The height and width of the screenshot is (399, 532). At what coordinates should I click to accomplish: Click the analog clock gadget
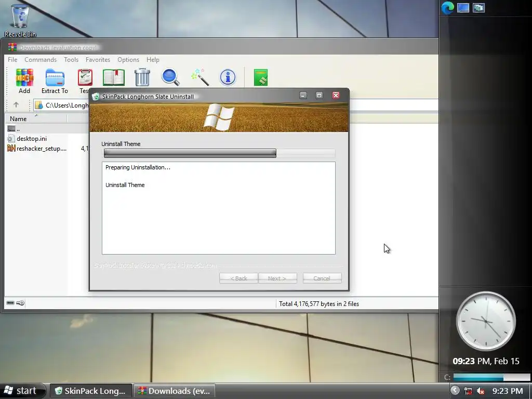pos(486,321)
